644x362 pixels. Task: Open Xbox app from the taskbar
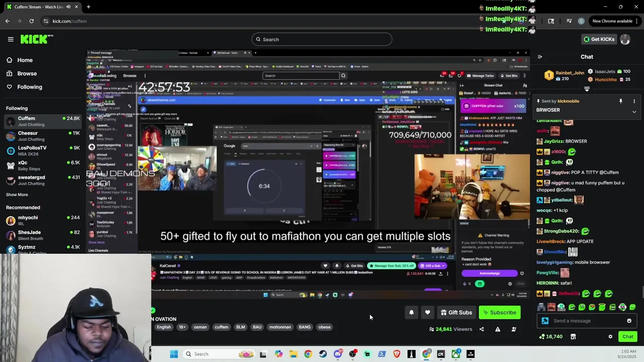tap(455, 354)
